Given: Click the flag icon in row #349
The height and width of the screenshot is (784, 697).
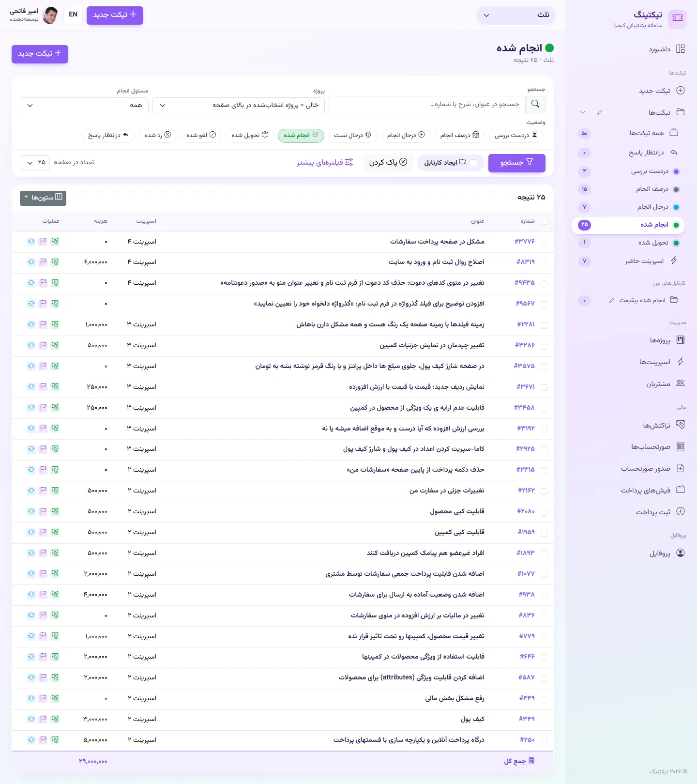Looking at the screenshot, I should pyautogui.click(x=43, y=719).
